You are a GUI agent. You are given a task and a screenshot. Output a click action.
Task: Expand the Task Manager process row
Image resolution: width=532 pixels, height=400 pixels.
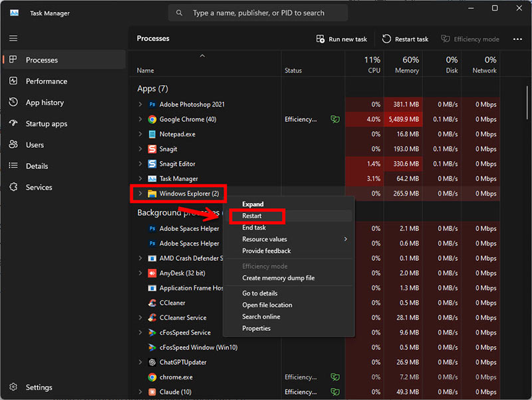tap(140, 178)
